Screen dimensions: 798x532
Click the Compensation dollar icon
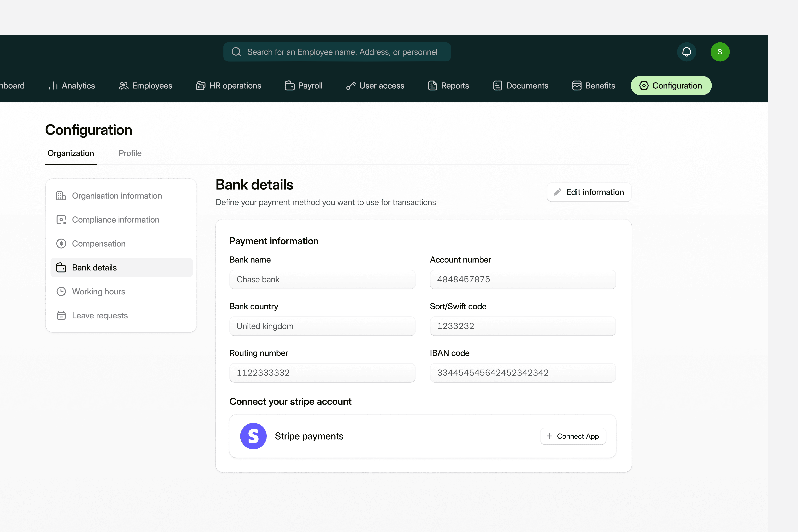[61, 244]
